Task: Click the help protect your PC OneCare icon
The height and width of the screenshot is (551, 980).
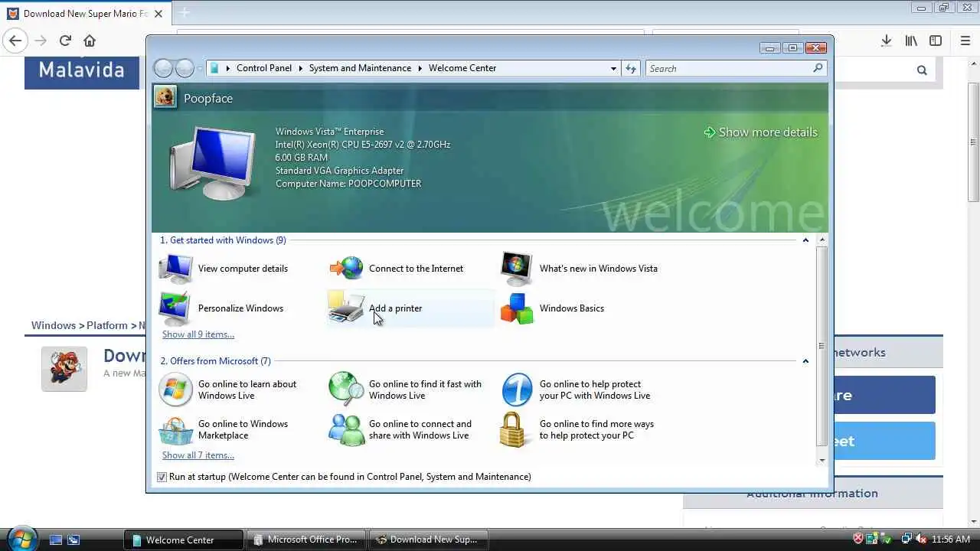Action: pyautogui.click(x=517, y=390)
